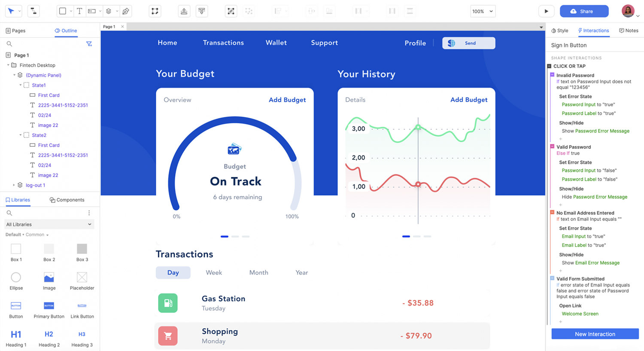644x351 pixels.
Task: Click the edit points tool
Action: tap(155, 11)
